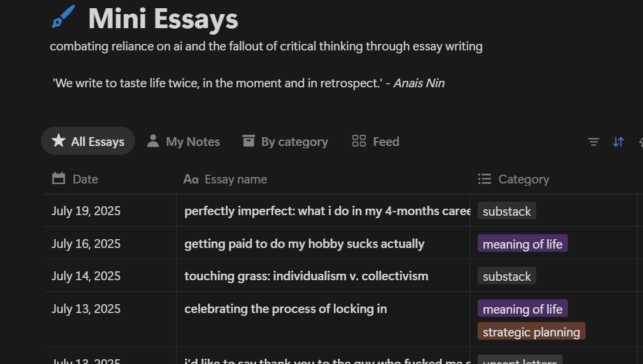Click the Aa icon beside Essay name
This screenshot has width=643, height=364.
click(191, 179)
